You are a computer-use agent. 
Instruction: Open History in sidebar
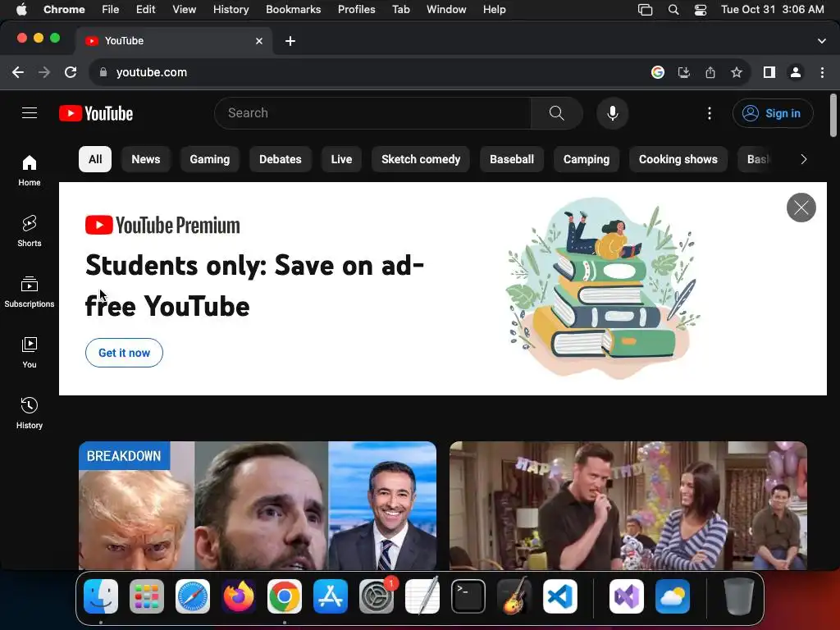[x=30, y=413]
